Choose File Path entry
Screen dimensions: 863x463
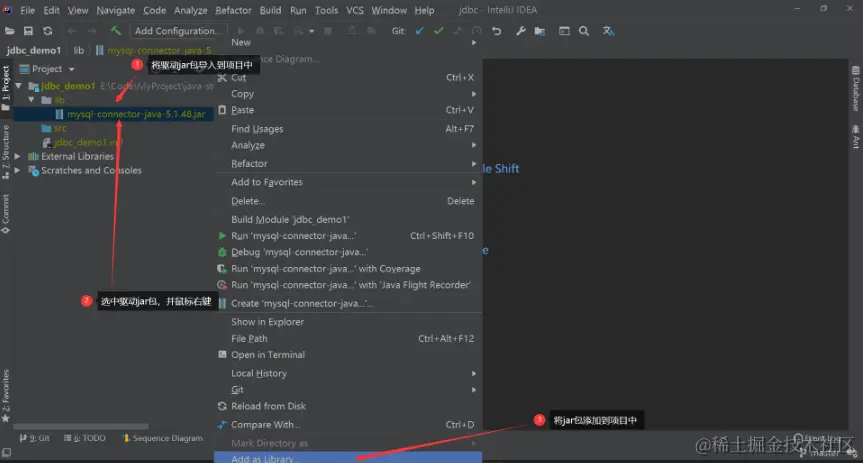point(348,339)
